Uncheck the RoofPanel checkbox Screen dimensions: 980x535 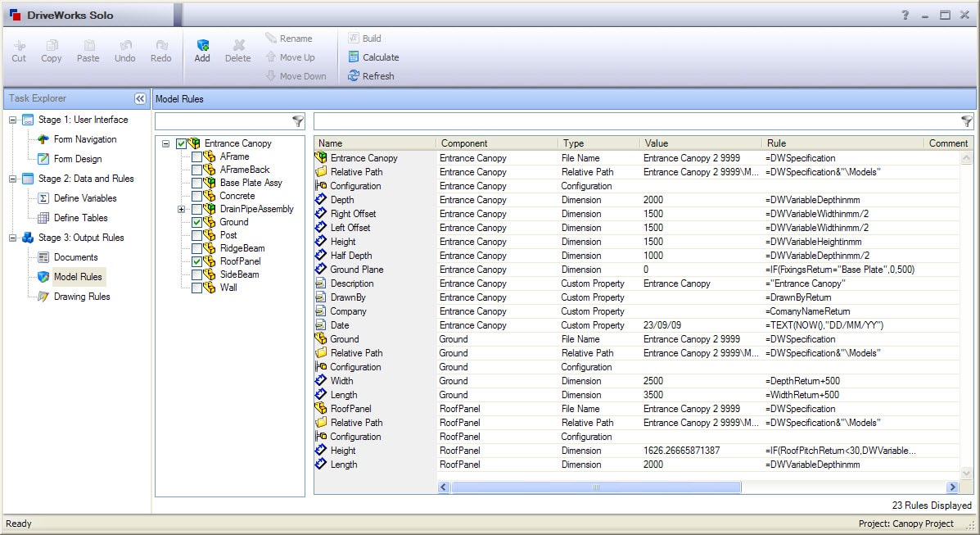click(x=196, y=261)
